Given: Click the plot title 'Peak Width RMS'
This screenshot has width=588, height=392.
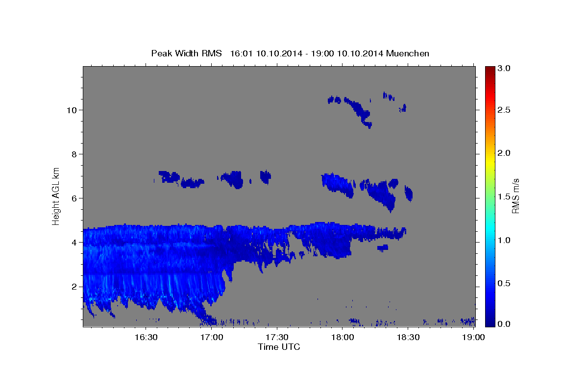Looking at the screenshot, I should tap(186, 53).
